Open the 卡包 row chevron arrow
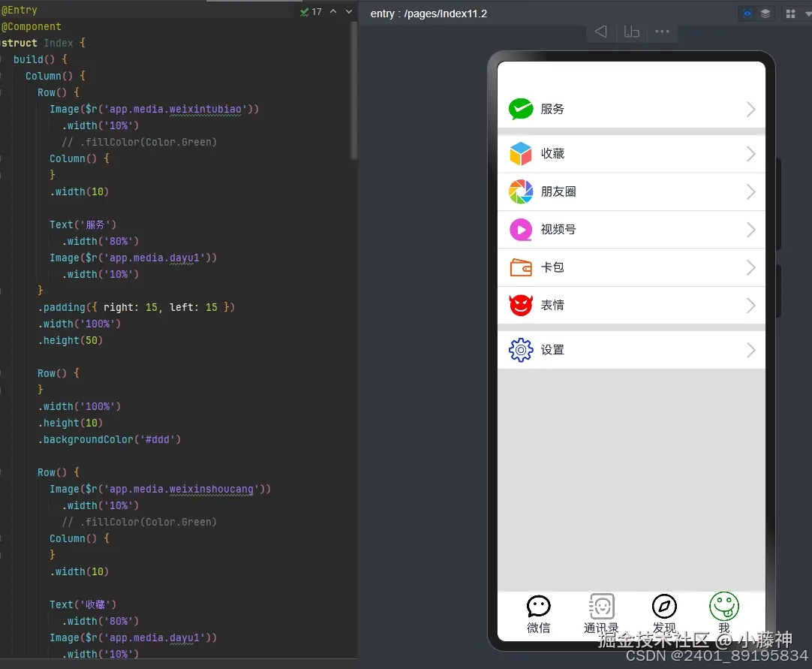The height and width of the screenshot is (669, 812). 751,267
